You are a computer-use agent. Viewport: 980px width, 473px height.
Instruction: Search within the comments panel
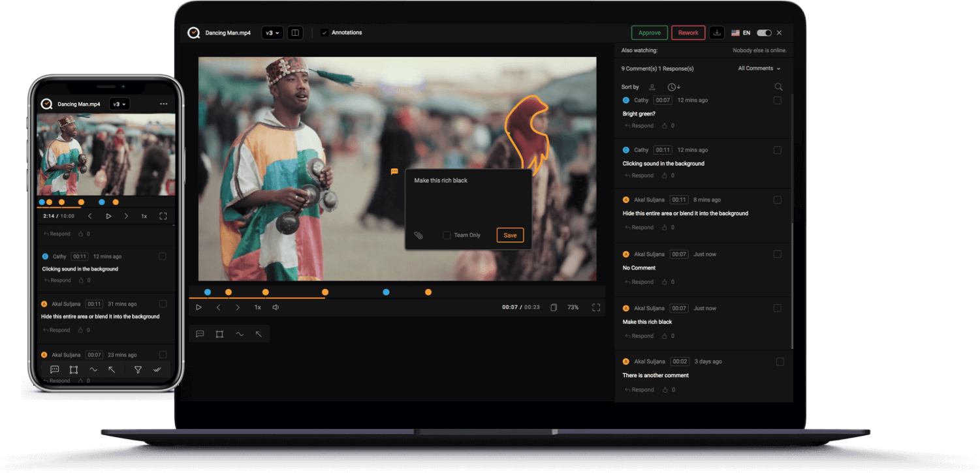click(x=780, y=86)
